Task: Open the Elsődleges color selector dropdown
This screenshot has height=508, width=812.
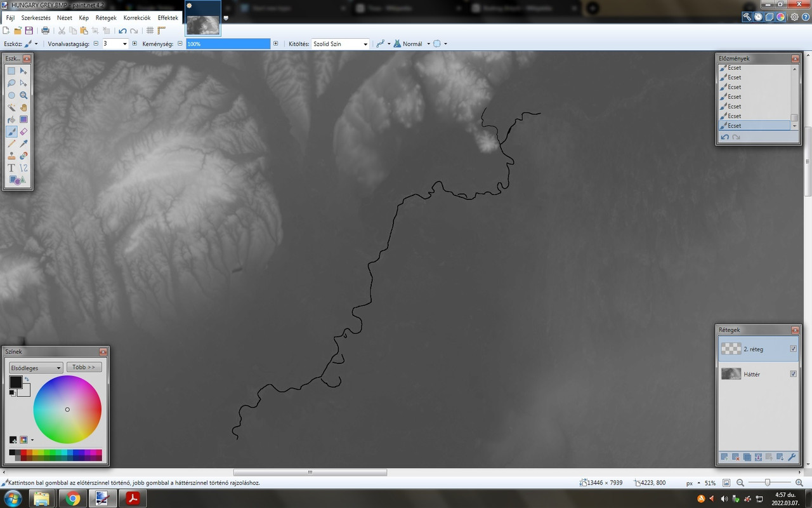Action: point(36,368)
